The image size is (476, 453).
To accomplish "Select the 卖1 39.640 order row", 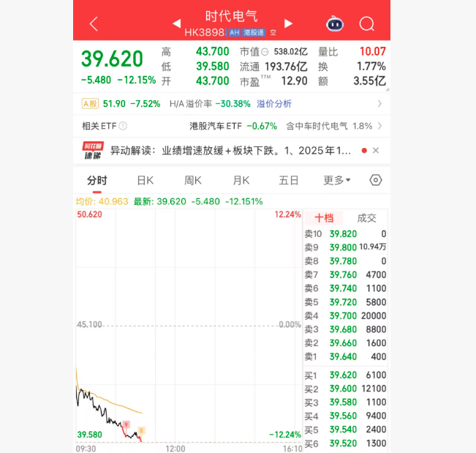I will (x=345, y=356).
